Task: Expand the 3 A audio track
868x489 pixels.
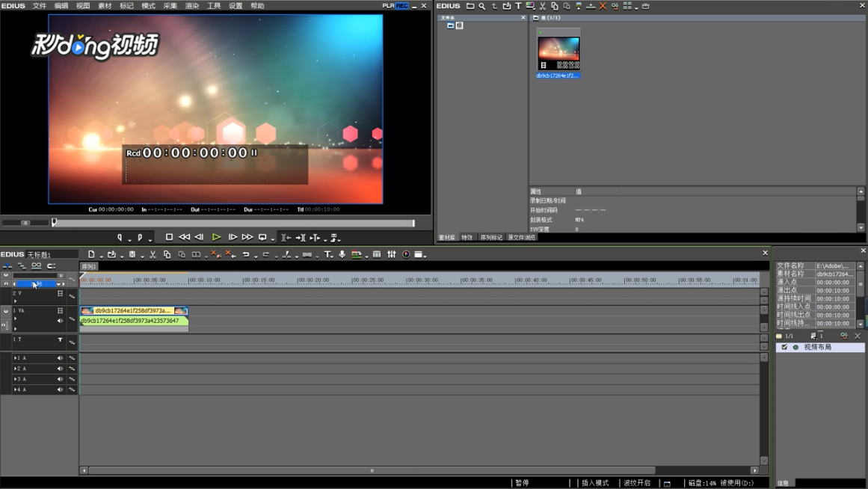Action: [15, 379]
